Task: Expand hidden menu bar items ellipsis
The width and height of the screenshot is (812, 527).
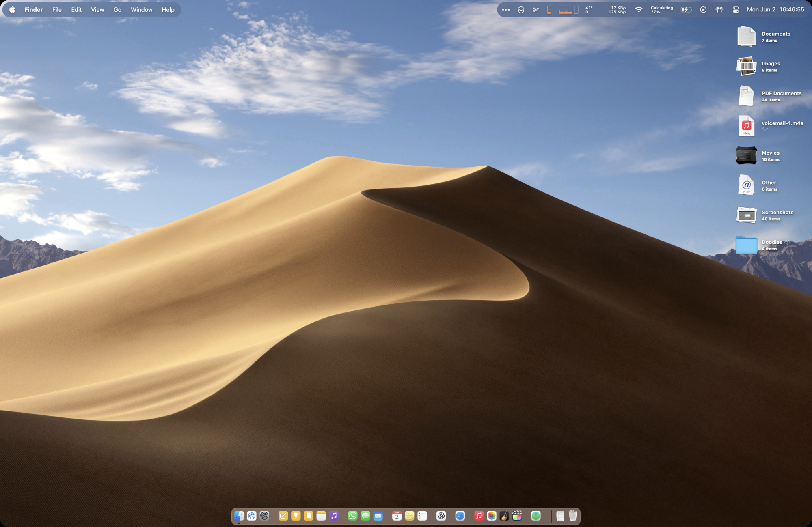Action: coord(506,10)
